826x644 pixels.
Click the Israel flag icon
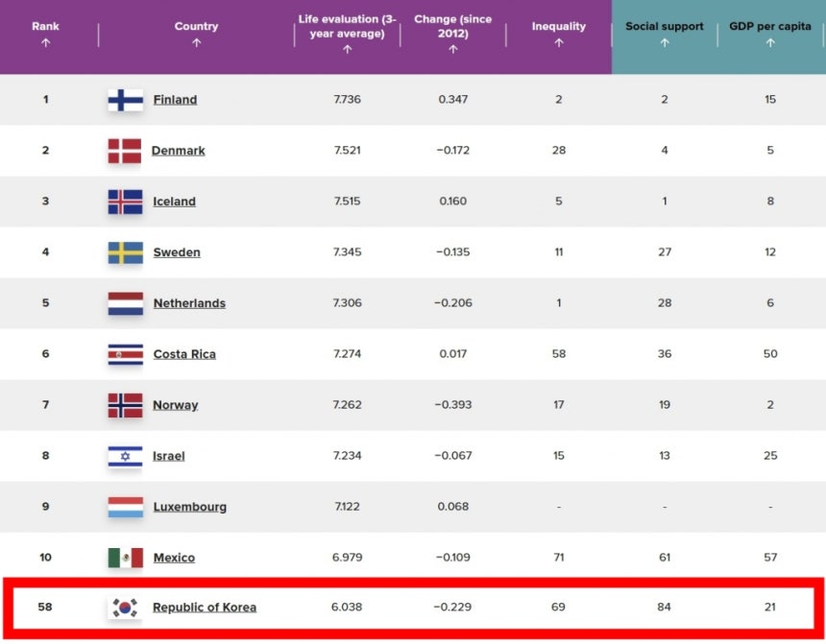126,456
